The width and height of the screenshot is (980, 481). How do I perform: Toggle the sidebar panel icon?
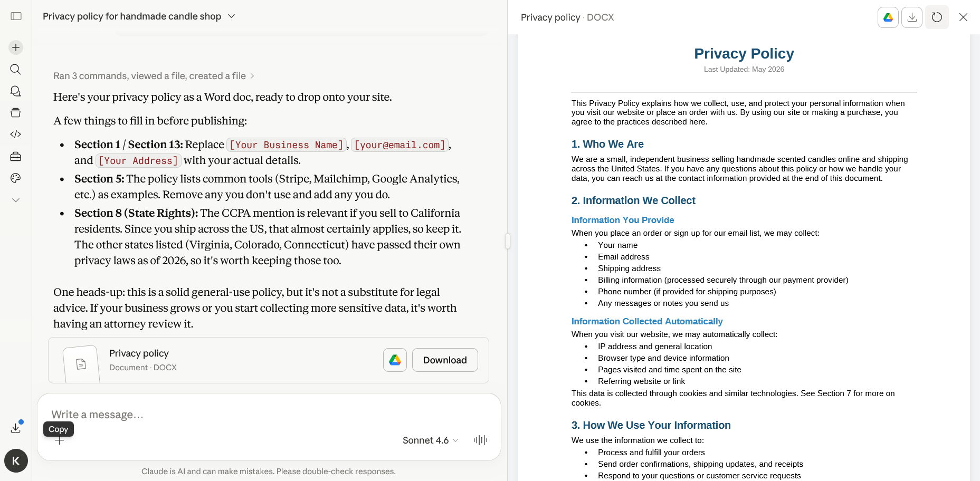(16, 16)
